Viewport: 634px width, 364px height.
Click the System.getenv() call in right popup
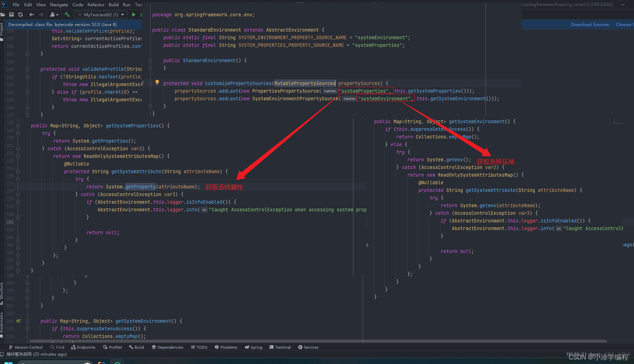tap(448, 160)
